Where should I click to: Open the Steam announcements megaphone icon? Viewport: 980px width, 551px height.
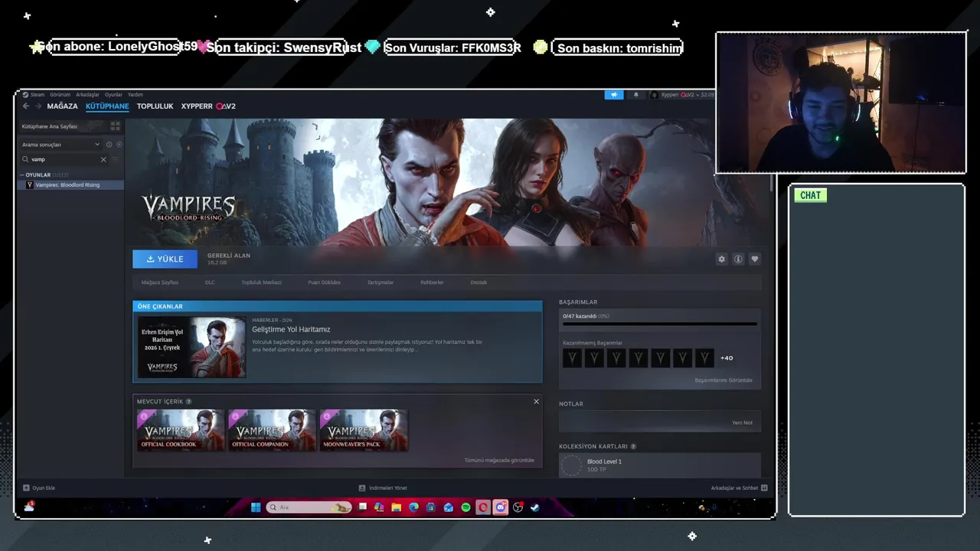pos(613,95)
